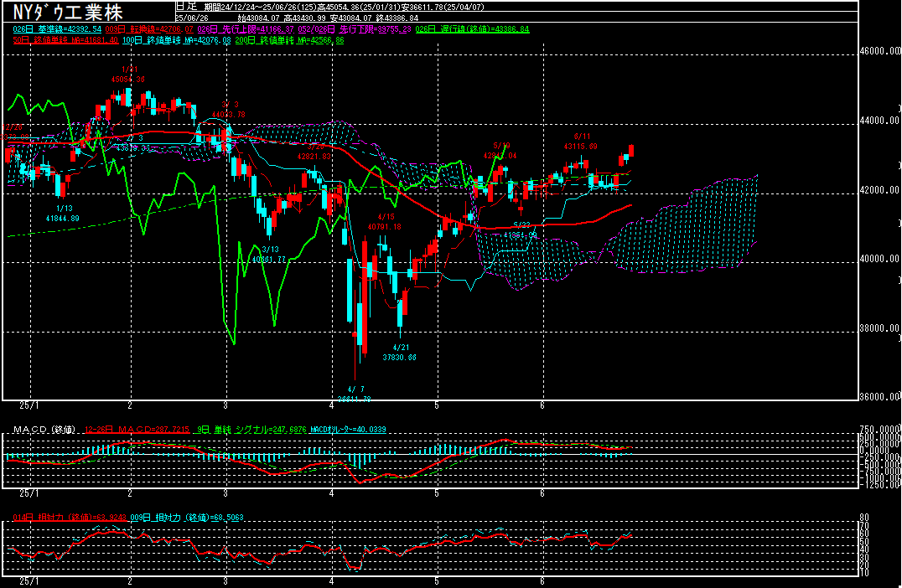This screenshot has width=902, height=588.
Task: Click month 3 on price chart axis
Action: (x=225, y=405)
